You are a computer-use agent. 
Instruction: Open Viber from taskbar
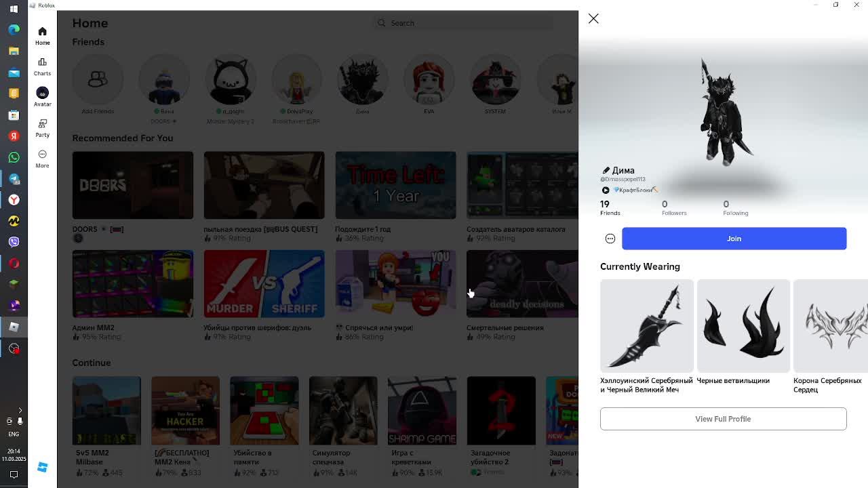(x=14, y=242)
